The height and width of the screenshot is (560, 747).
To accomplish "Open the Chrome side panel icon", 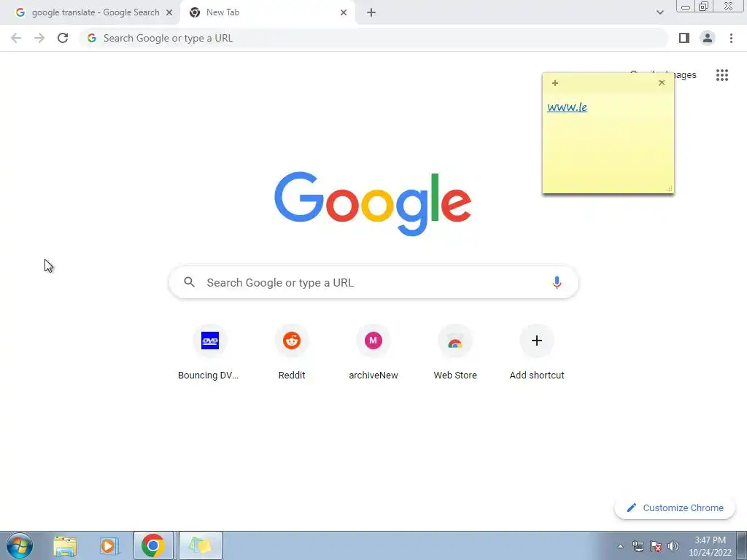I will (x=684, y=38).
